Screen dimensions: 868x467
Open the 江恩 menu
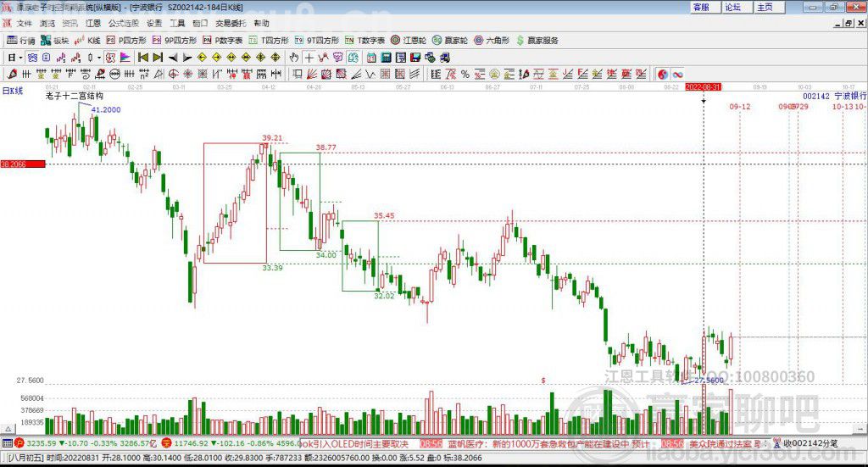93,23
